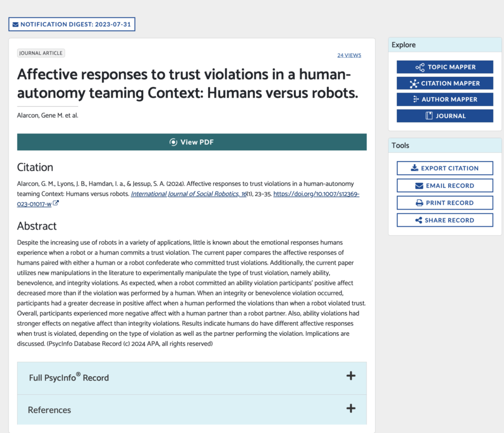This screenshot has width=504, height=433.
Task: Open the Journal explore button
Action: tap(445, 116)
